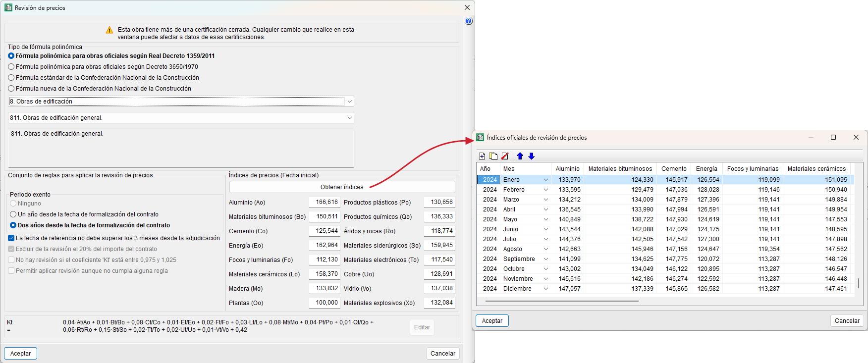Click the vertical scrollbar of índices table

pyautogui.click(x=859, y=283)
